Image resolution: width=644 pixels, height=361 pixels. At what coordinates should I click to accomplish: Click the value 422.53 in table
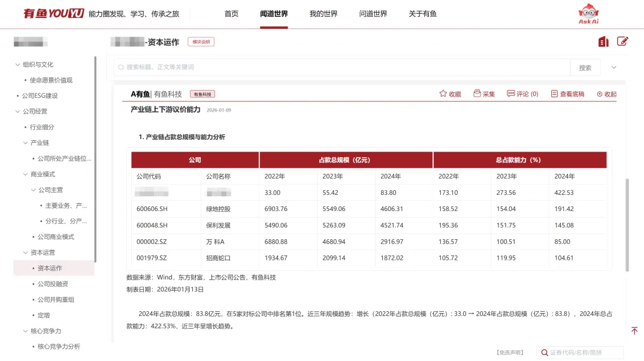564,192
